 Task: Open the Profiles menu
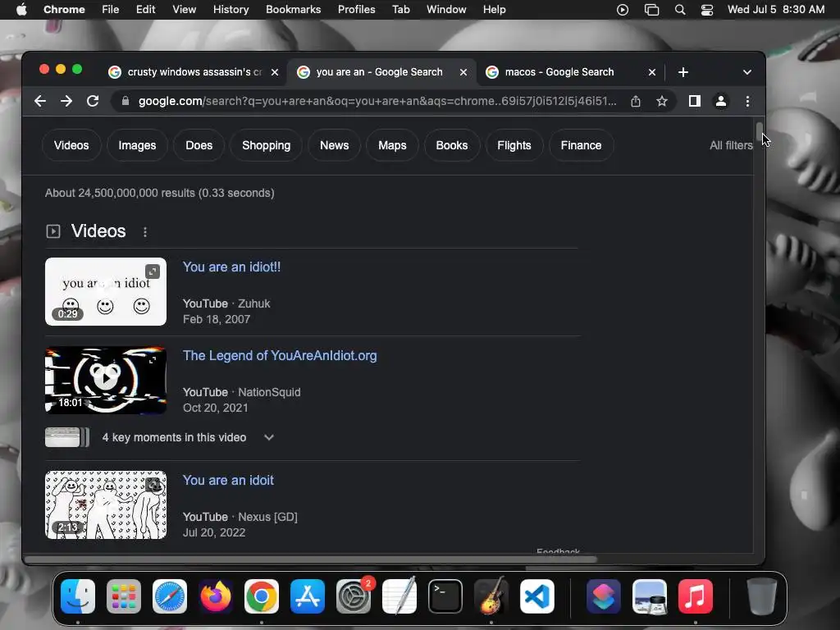tap(356, 10)
